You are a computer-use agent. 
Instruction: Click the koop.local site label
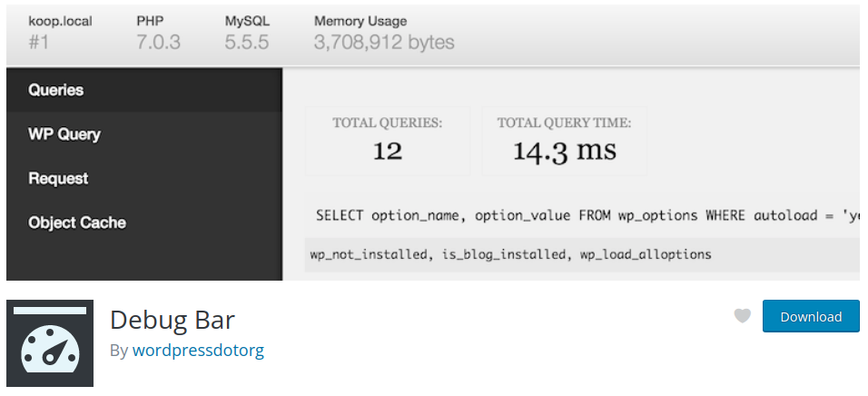pyautogui.click(x=60, y=22)
